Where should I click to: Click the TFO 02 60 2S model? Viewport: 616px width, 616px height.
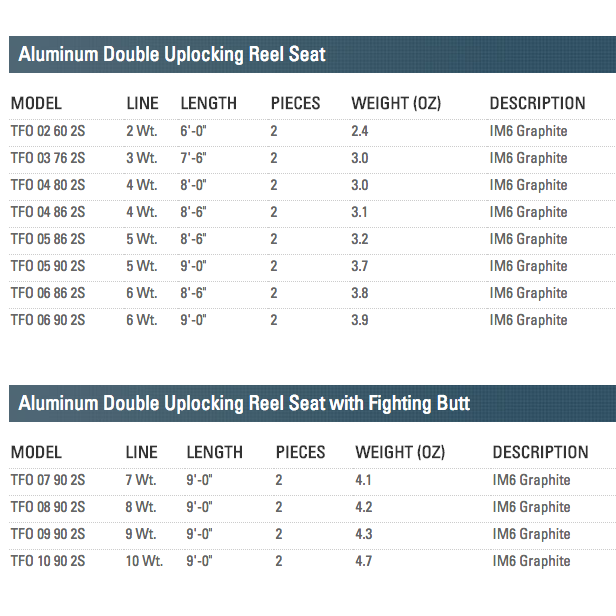pos(47,131)
